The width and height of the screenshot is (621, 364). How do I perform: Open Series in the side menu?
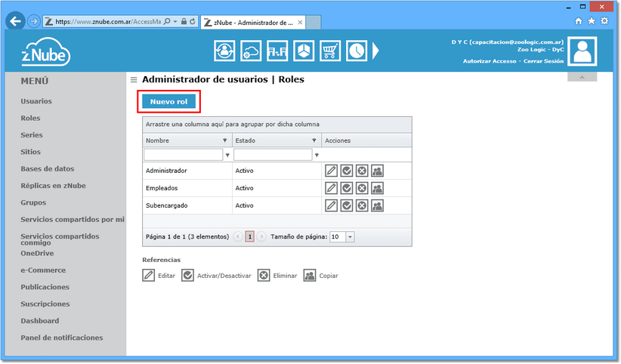[32, 135]
